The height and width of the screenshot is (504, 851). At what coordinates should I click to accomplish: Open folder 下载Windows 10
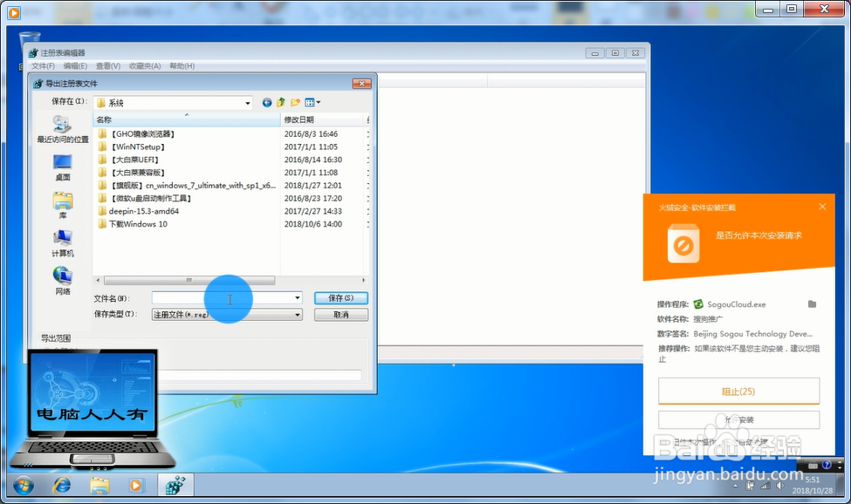133,224
